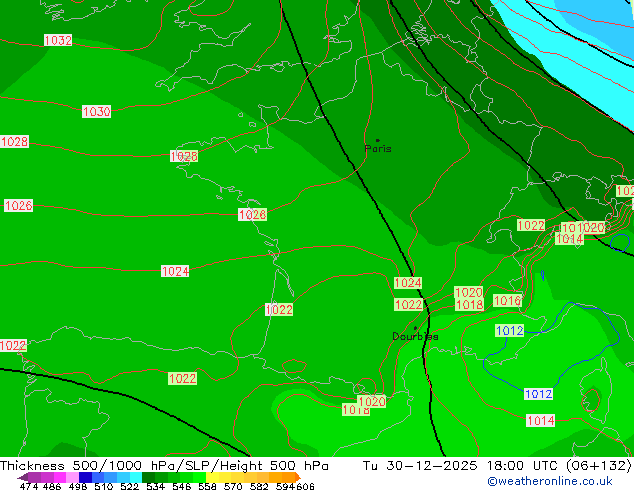Select the 1030 pressure label

(x=96, y=111)
